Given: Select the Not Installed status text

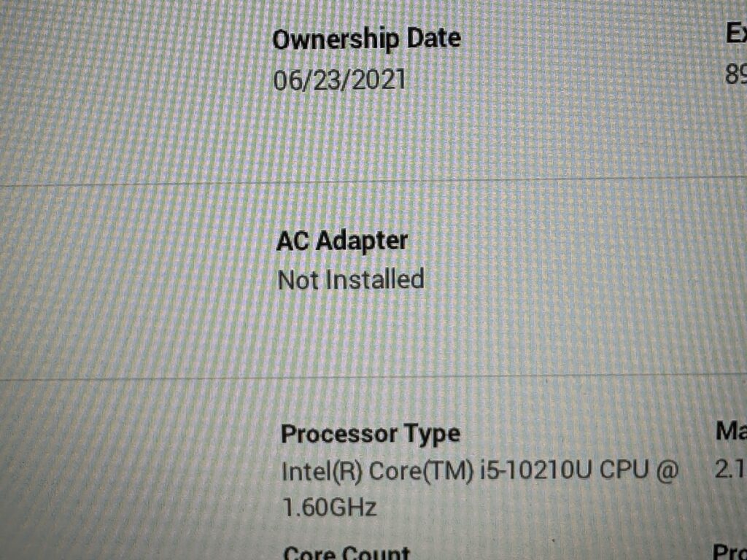Looking at the screenshot, I should pos(351,279).
